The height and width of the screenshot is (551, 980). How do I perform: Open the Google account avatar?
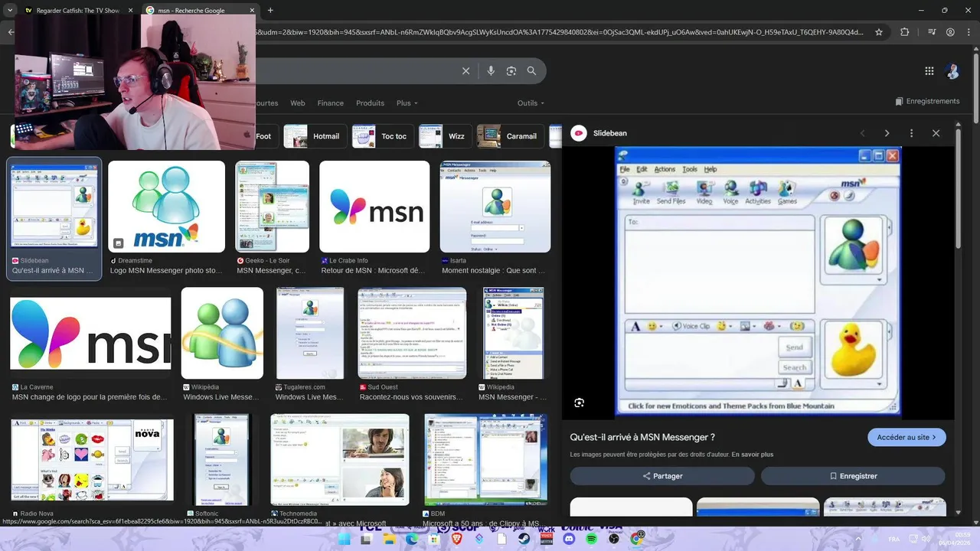pos(953,71)
